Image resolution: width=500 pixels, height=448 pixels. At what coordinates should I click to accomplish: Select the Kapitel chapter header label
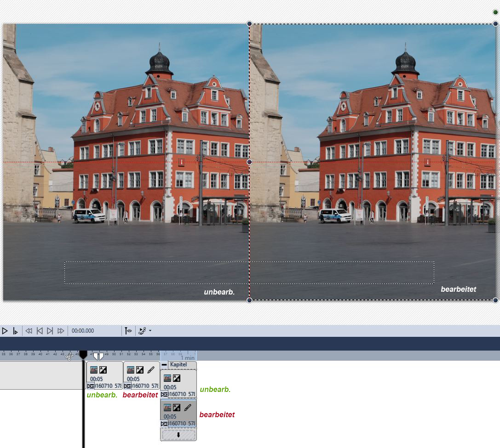pyautogui.click(x=182, y=365)
